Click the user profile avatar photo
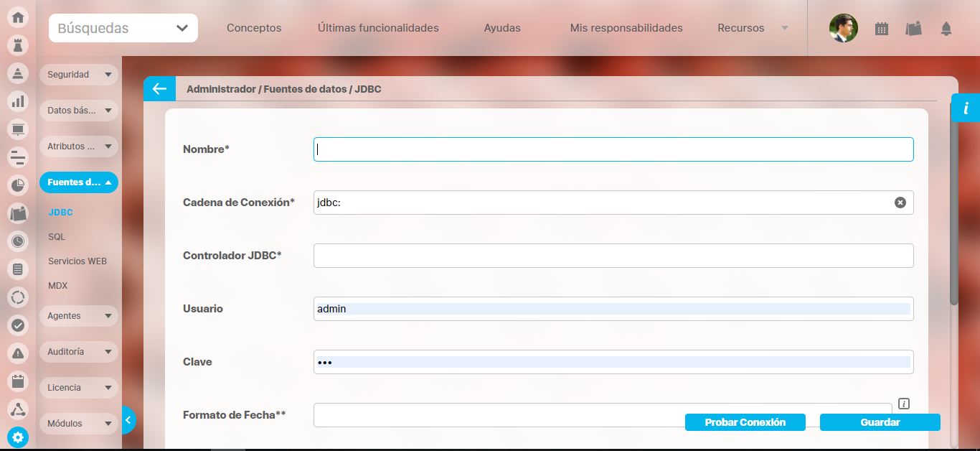Screen dimensions: 980x451 844,28
